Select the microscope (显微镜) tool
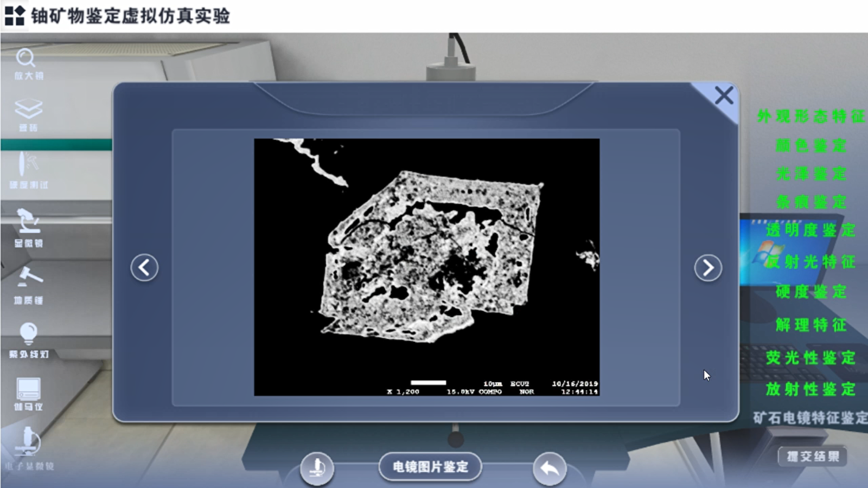Image resolution: width=868 pixels, height=488 pixels. (x=28, y=228)
